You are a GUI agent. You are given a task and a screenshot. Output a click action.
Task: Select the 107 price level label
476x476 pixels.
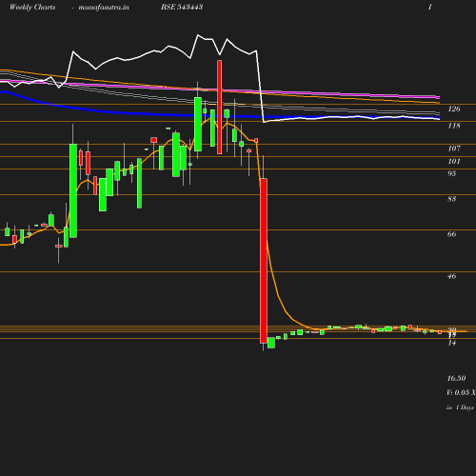(454, 149)
